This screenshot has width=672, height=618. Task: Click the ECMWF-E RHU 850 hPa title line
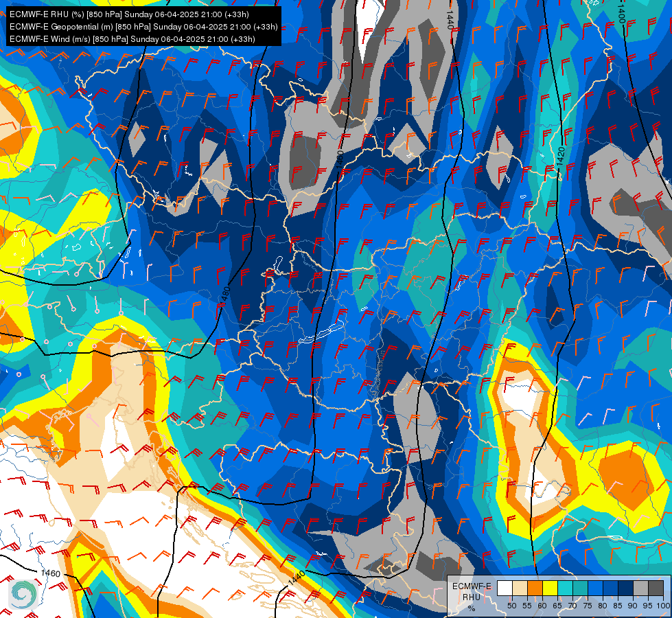[129, 14]
